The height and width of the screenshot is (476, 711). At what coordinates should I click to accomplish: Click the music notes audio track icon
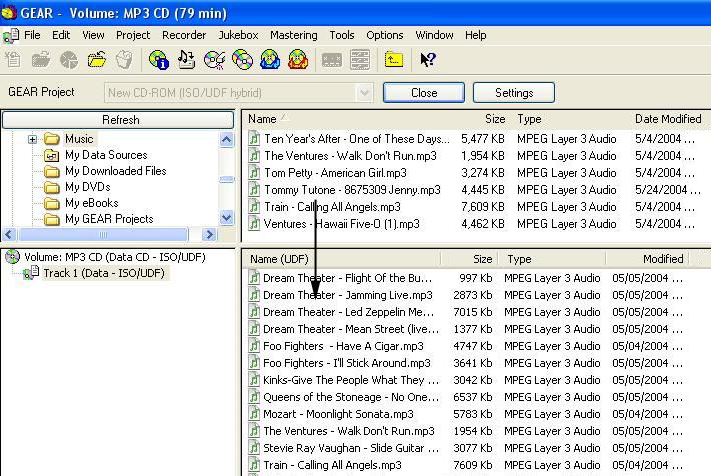pos(186,60)
